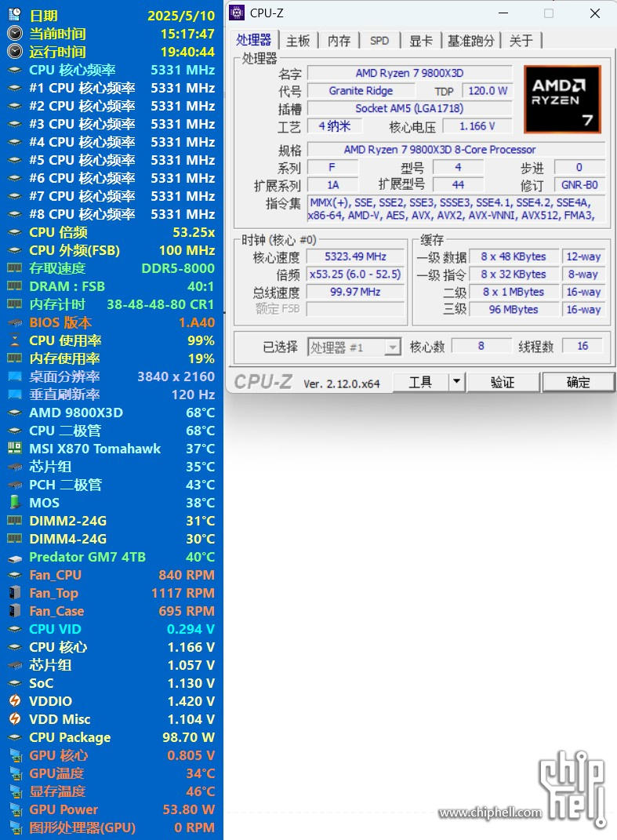Screen dimensions: 617x840
Task: Click the icon beside #8 CPU 核心频率
Action: coord(15,214)
